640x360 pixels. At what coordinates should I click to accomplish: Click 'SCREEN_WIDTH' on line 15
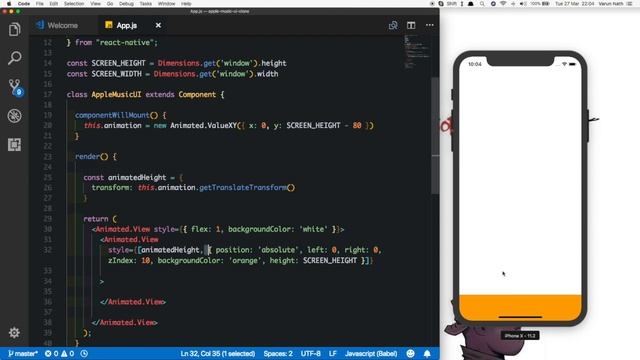116,74
